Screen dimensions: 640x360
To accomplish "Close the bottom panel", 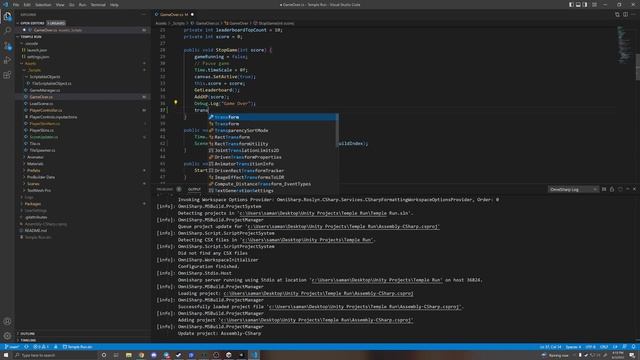I will tap(634, 189).
